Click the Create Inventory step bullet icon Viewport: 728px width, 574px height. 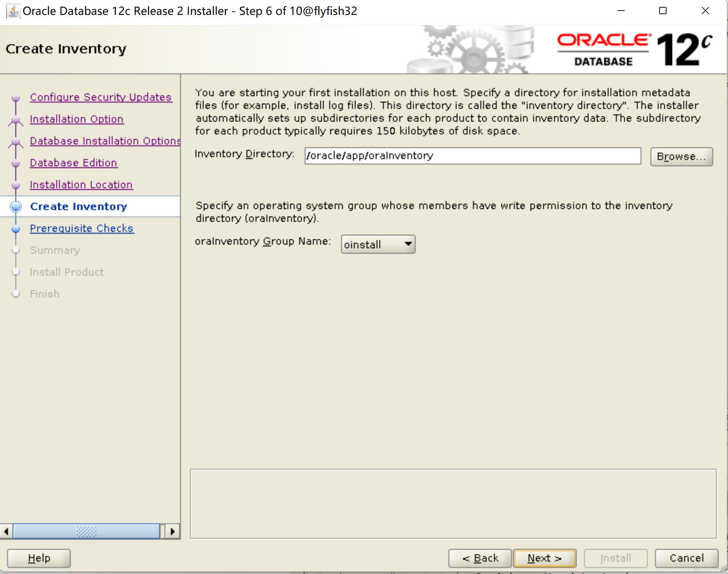tap(16, 207)
